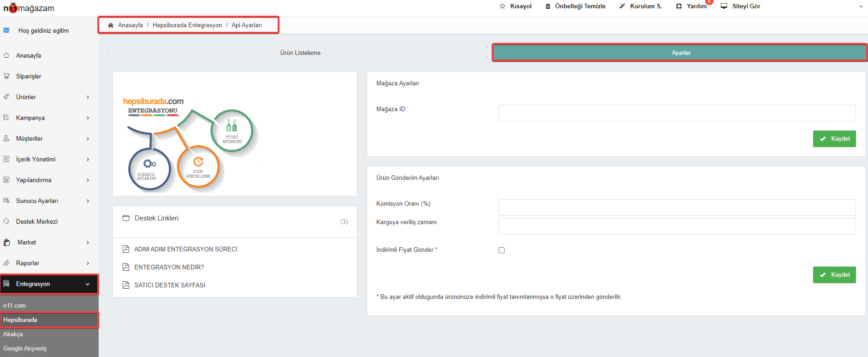Click Api Ayarları breadcrumb text
Viewport: 868px width, 357px height.
pos(247,25)
